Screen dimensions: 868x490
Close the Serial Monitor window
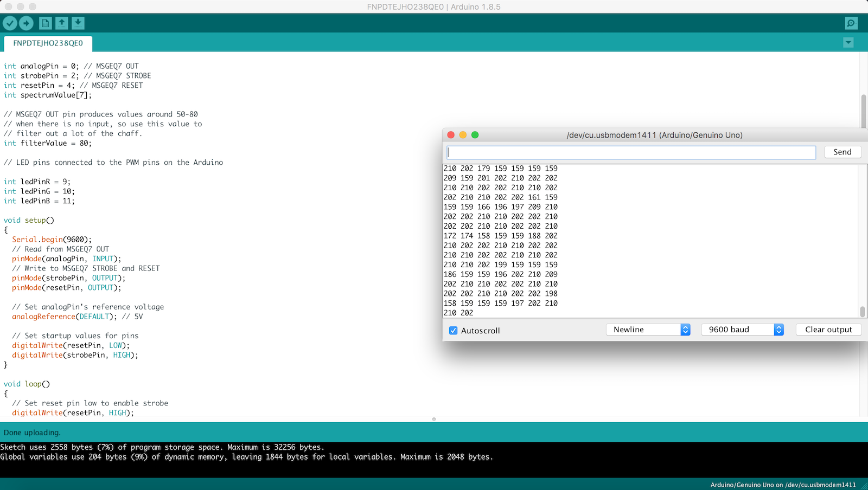click(x=451, y=135)
